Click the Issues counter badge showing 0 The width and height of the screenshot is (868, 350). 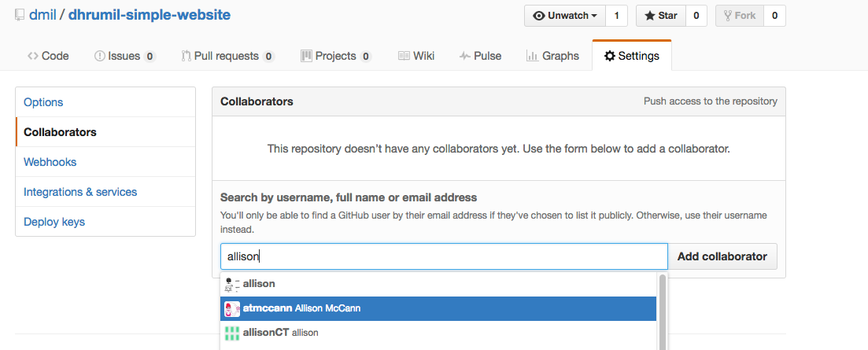click(150, 57)
